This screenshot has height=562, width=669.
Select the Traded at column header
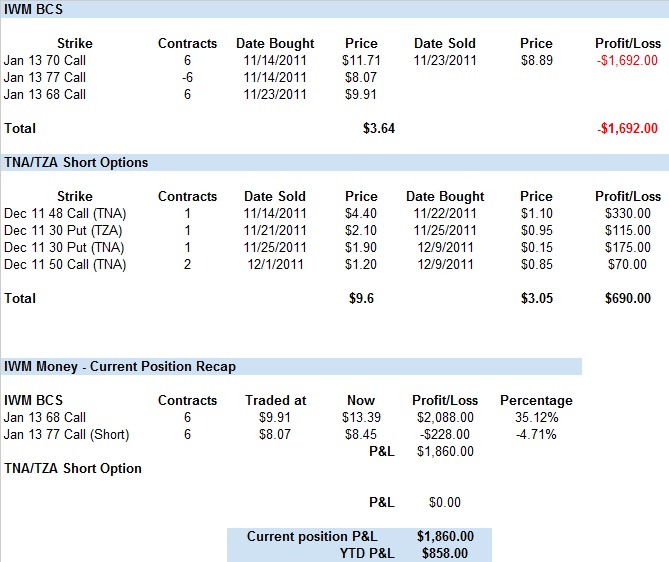275,400
